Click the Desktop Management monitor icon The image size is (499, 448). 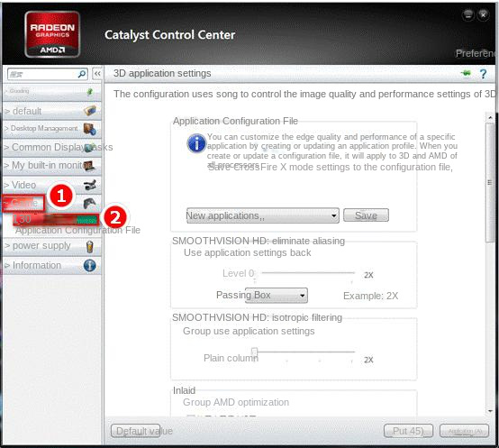point(90,129)
